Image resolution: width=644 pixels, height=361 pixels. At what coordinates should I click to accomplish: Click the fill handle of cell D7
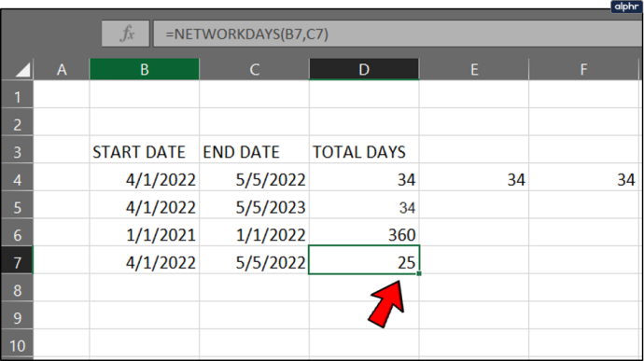[x=418, y=273]
